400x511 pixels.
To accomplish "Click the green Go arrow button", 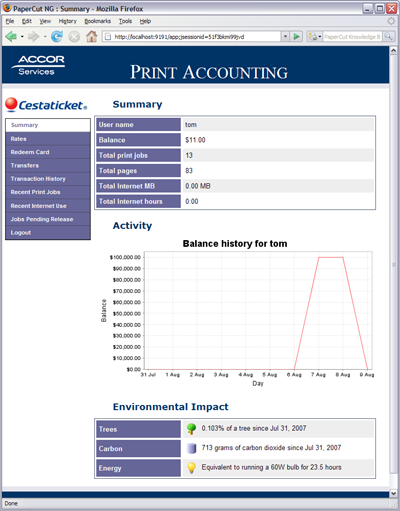I will (296, 36).
